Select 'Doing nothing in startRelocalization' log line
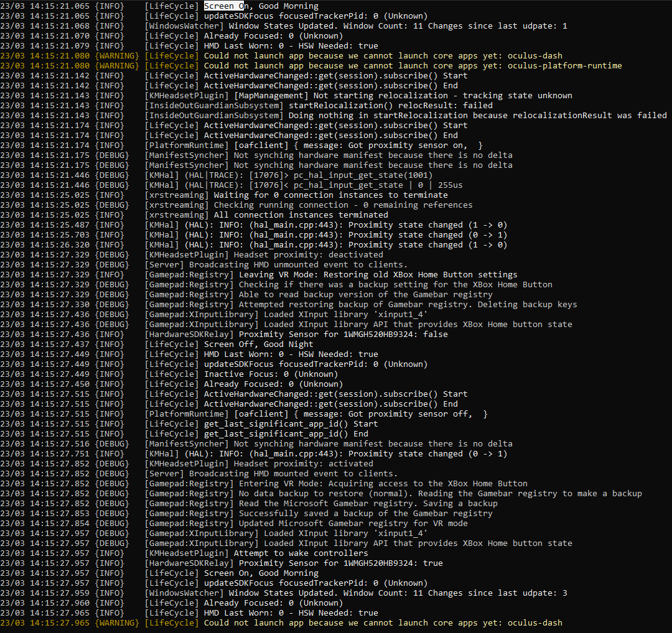 tap(334, 115)
